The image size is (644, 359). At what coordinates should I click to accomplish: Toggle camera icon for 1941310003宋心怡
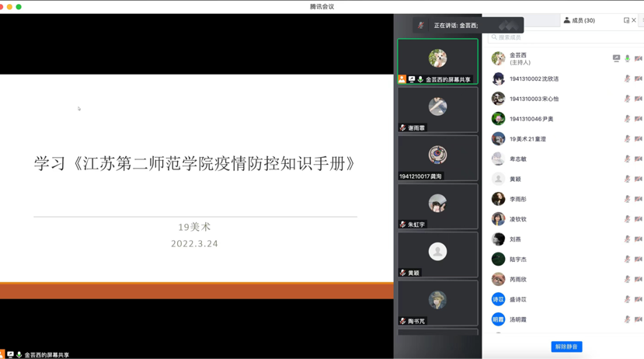click(x=638, y=99)
